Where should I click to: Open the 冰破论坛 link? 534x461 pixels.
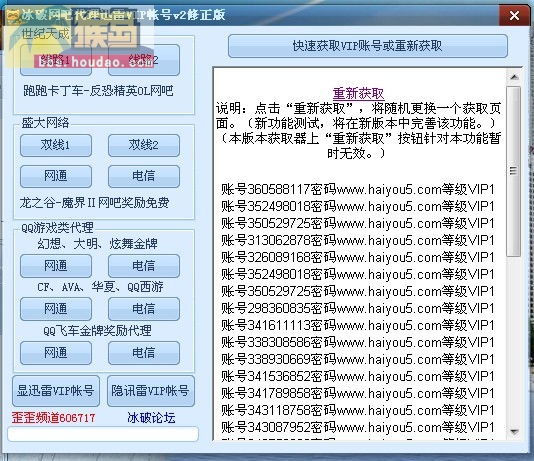click(x=151, y=418)
